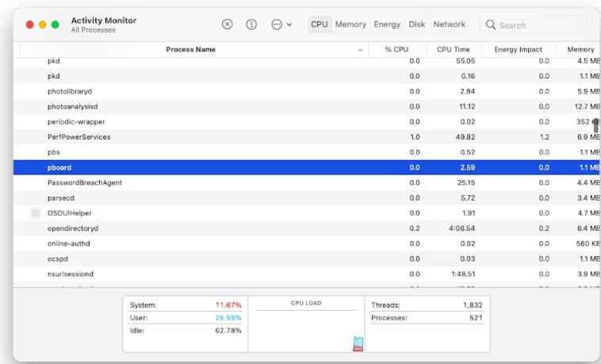Sort by Energy Impact column

pos(518,49)
